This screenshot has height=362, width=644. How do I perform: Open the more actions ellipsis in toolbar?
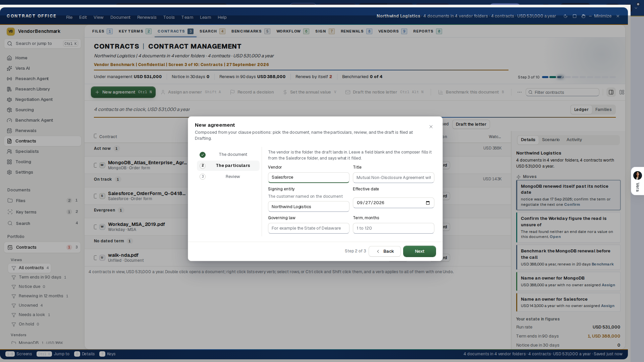520,92
